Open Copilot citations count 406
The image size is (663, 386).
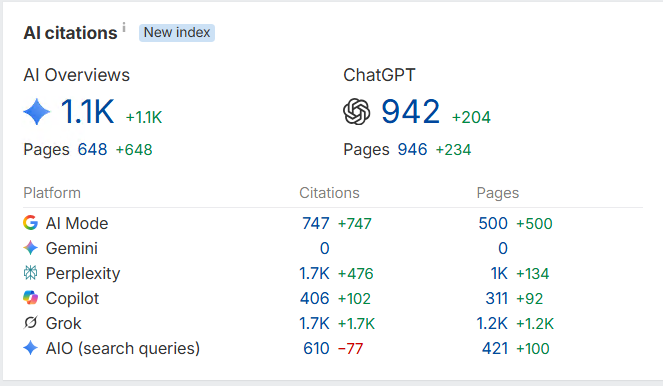click(x=315, y=298)
